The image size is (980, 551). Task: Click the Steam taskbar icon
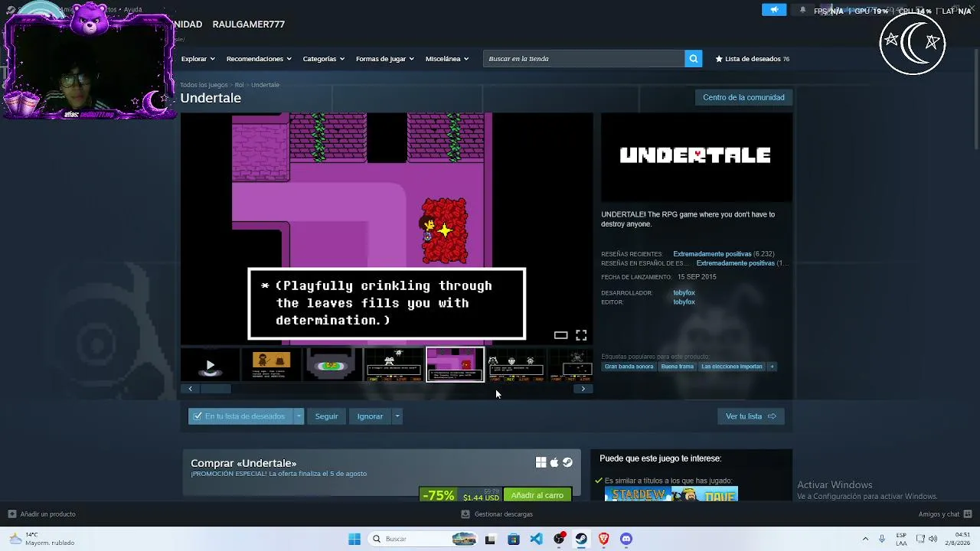[x=581, y=539]
